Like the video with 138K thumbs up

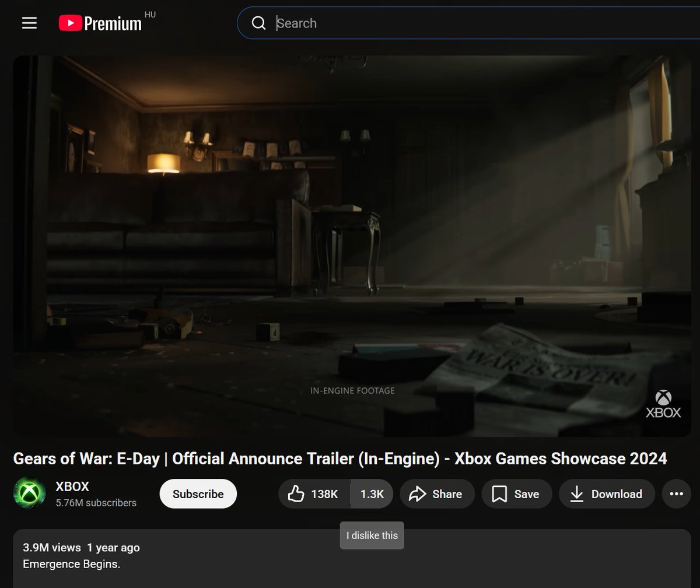[x=314, y=494]
